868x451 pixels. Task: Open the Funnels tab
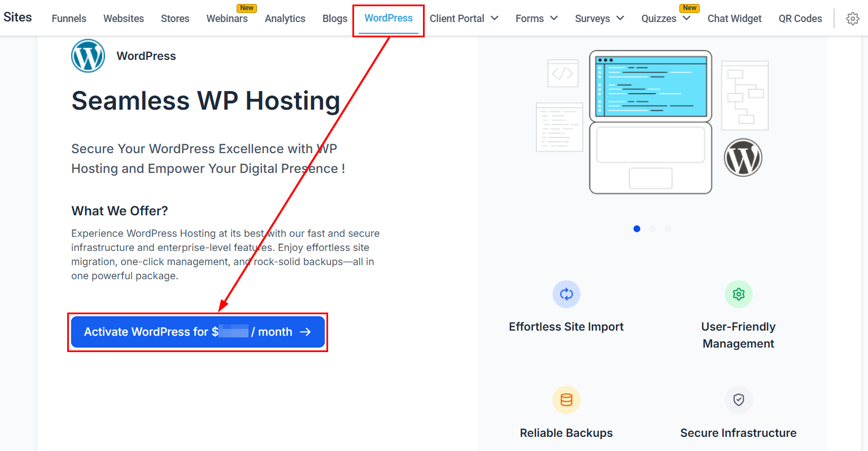point(69,19)
